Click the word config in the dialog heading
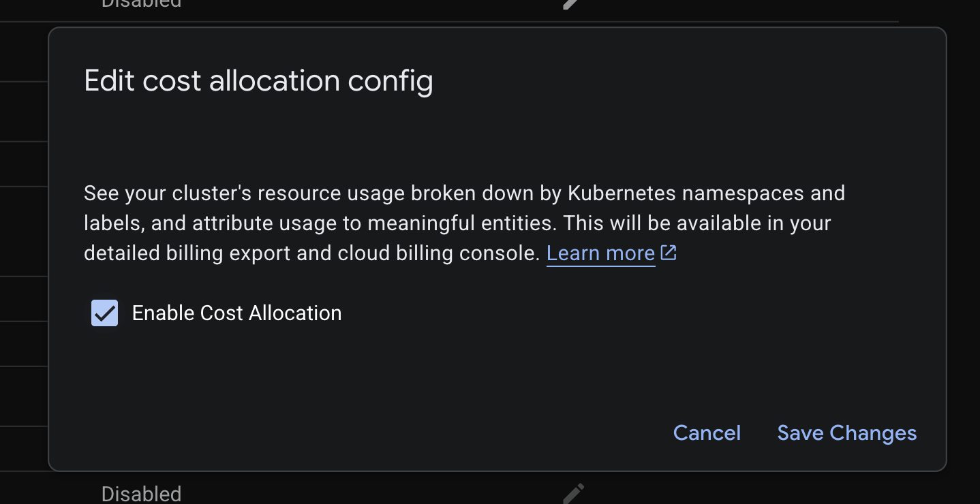Viewport: 980px width, 504px height. point(391,81)
